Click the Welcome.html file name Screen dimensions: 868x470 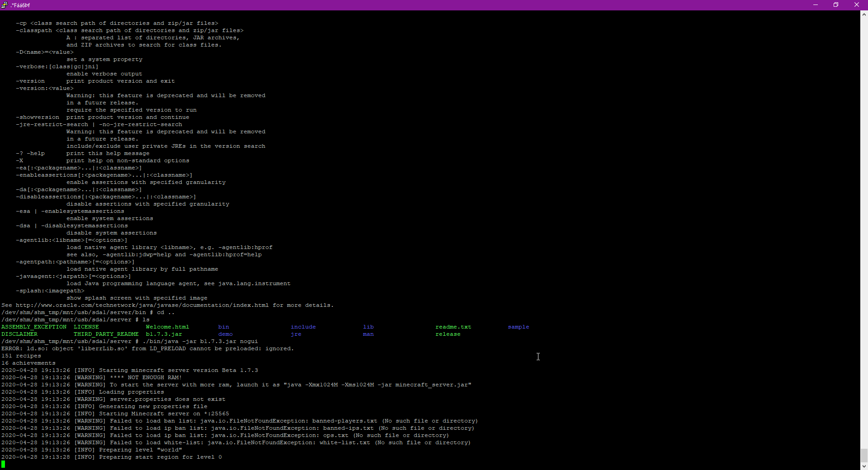click(168, 327)
